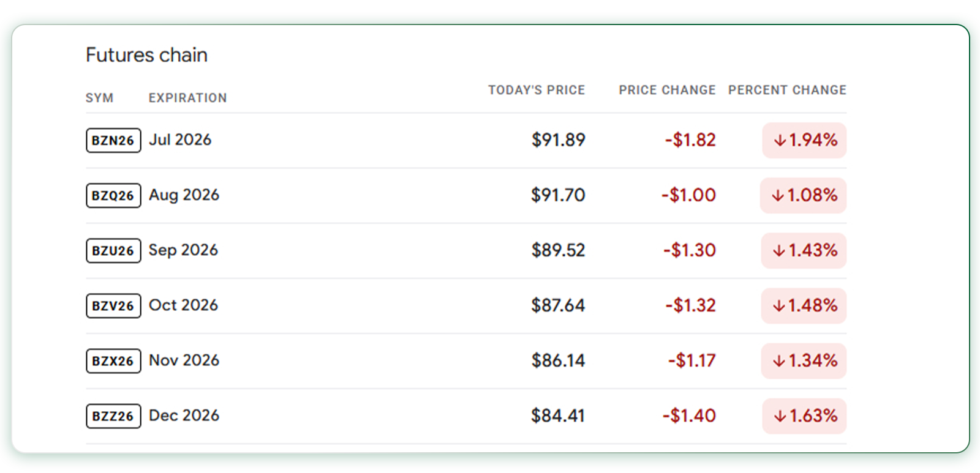
Task: Click the down-arrow 1.43% change badge
Action: pos(804,250)
